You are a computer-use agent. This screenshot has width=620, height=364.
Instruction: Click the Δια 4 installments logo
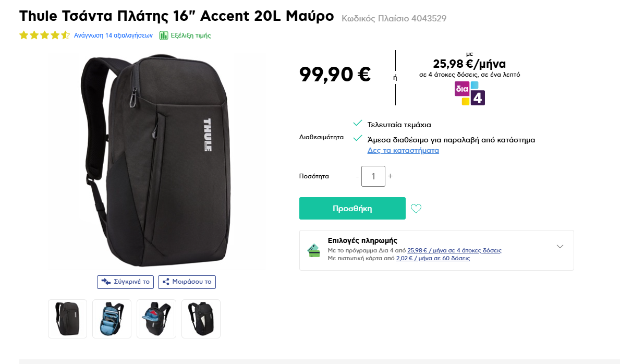point(470,93)
